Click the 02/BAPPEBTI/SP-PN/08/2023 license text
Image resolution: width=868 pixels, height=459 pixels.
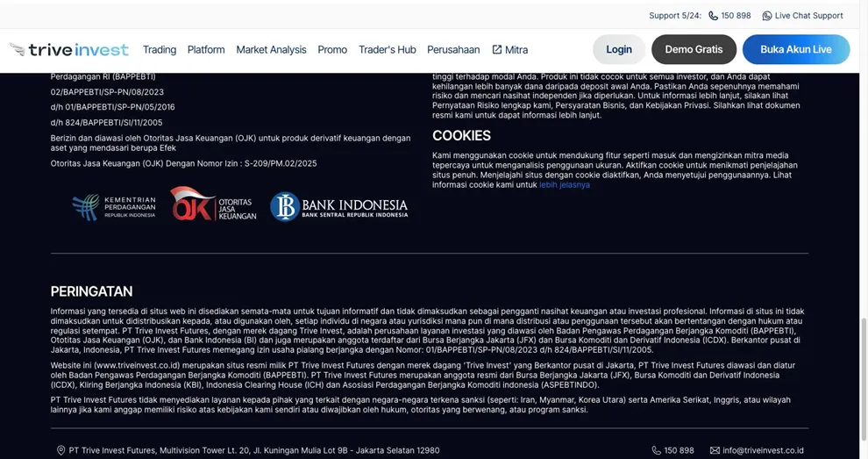107,92
